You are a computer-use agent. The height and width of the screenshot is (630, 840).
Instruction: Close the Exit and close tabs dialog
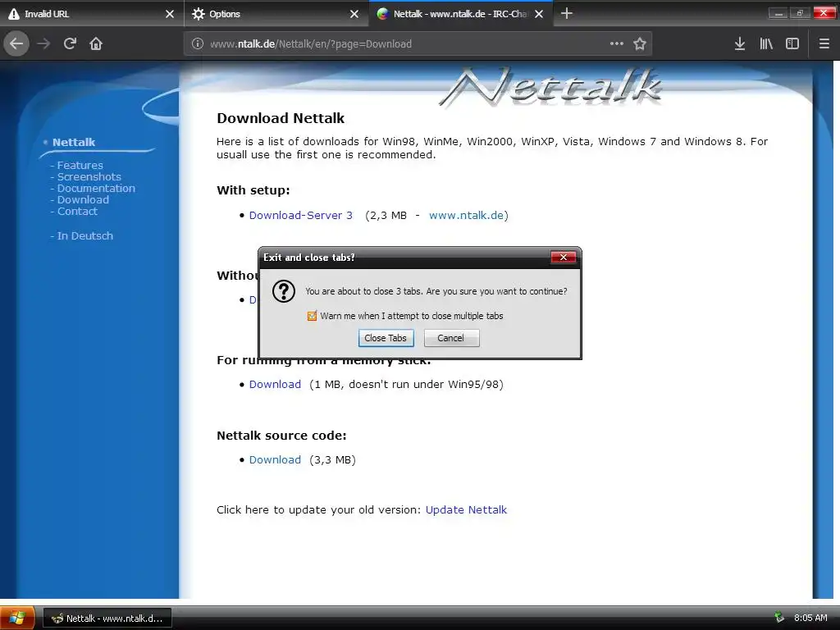click(563, 257)
